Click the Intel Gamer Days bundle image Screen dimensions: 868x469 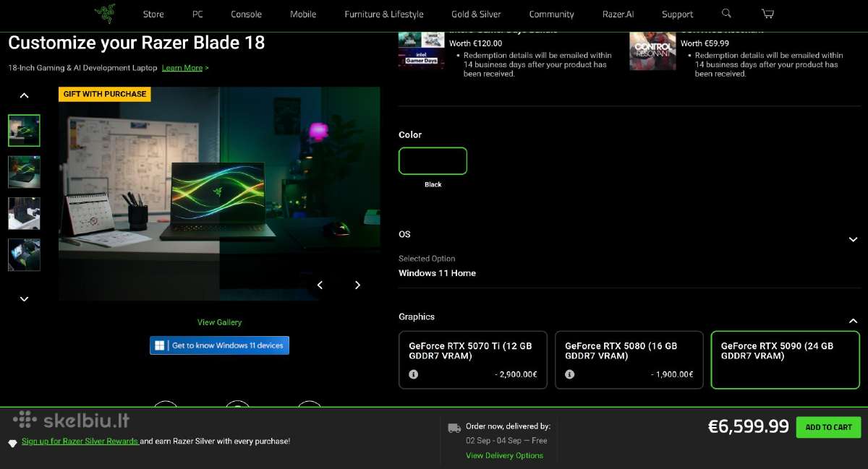click(x=421, y=50)
